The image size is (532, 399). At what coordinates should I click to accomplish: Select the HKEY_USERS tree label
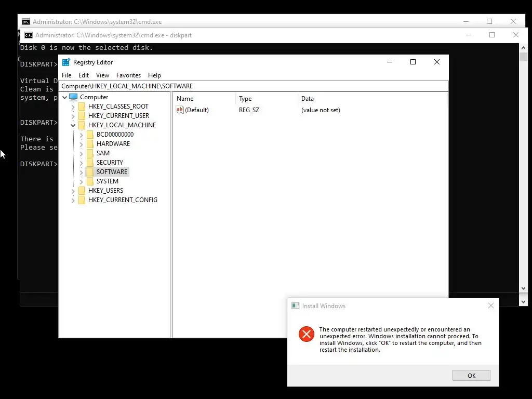(105, 191)
